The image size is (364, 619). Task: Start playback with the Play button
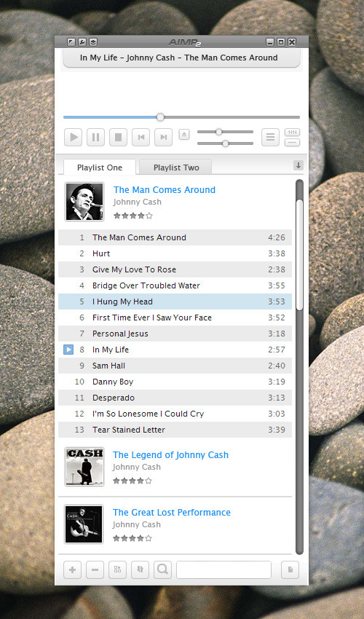pos(74,138)
